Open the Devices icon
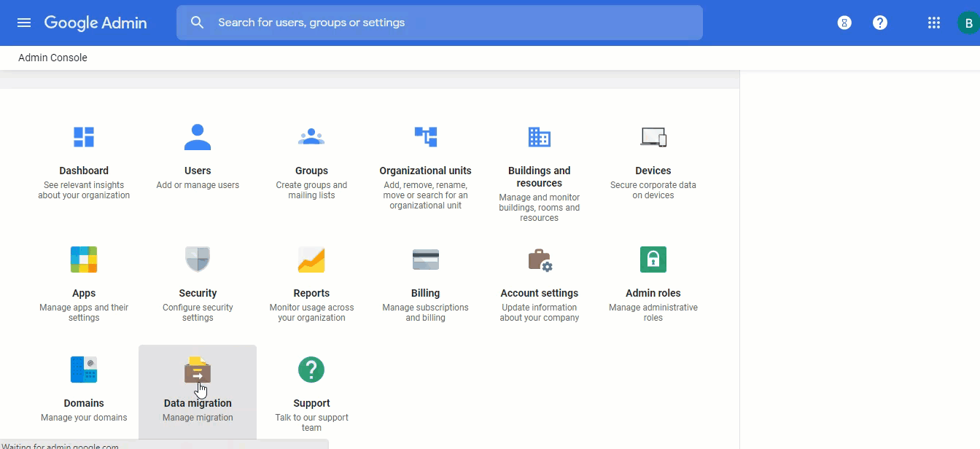The image size is (980, 449). [x=653, y=137]
